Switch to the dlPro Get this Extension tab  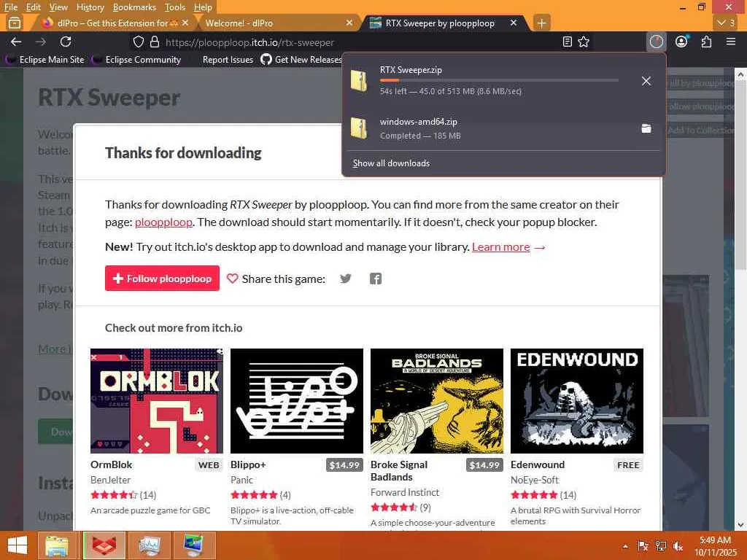tap(112, 23)
